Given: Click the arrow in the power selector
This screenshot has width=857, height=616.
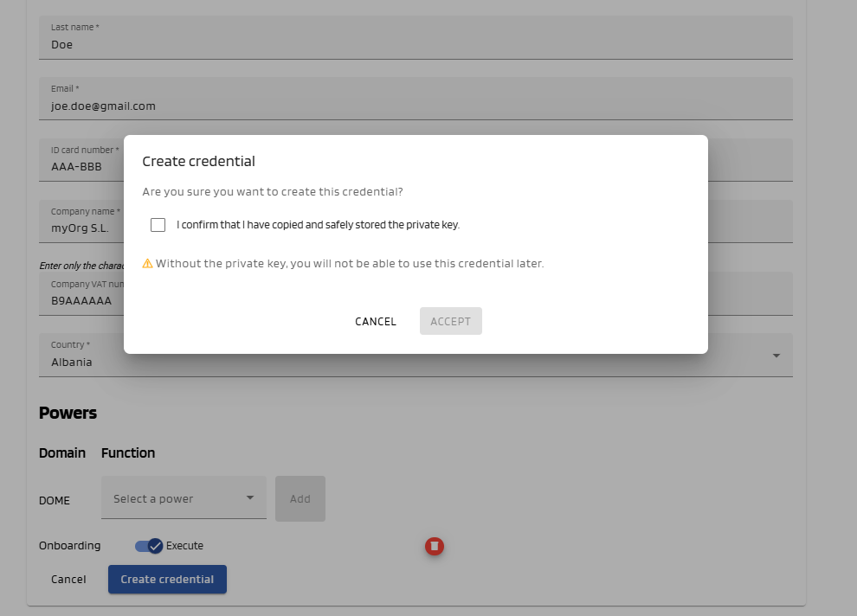Looking at the screenshot, I should (x=250, y=498).
